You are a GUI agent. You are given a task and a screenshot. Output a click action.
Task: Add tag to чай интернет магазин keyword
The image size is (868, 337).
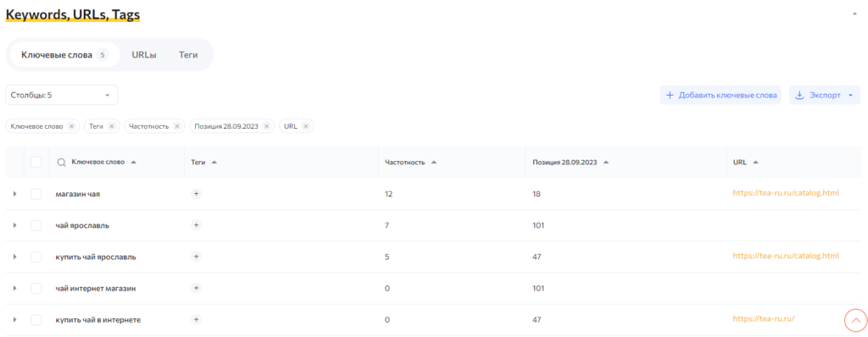coord(197,288)
